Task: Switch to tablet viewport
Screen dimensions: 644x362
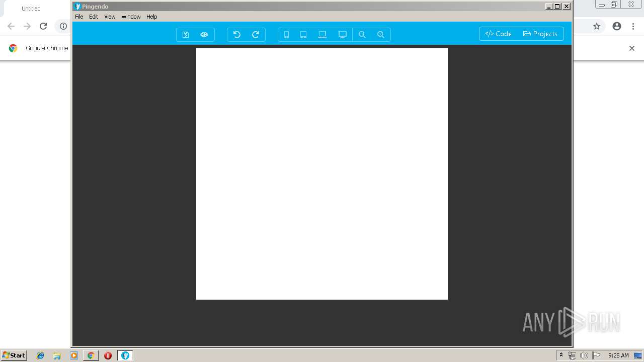Action: click(303, 35)
